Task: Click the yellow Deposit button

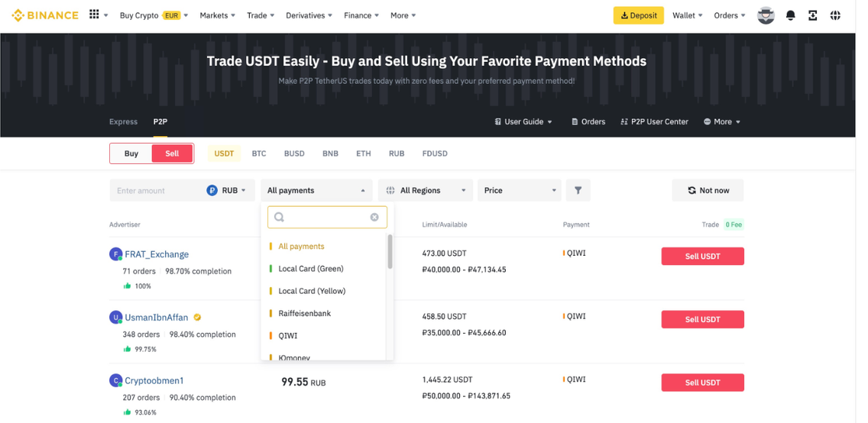Action: 638,15
